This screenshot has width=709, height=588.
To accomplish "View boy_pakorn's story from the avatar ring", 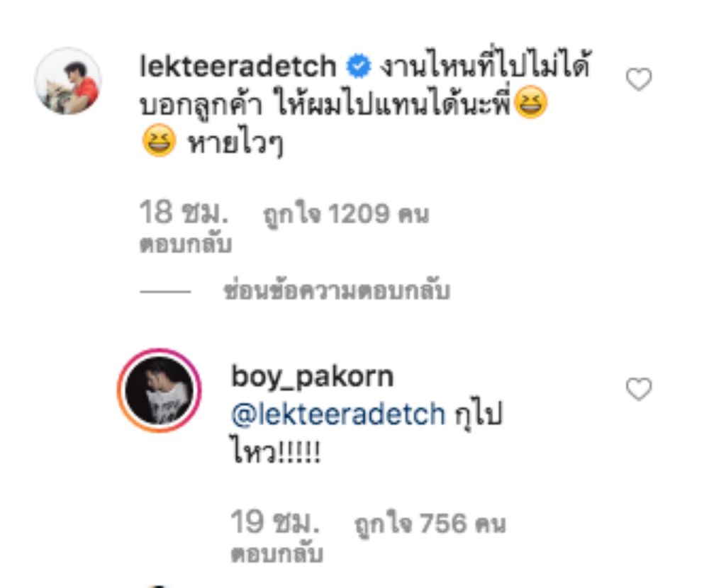I will (x=159, y=390).
